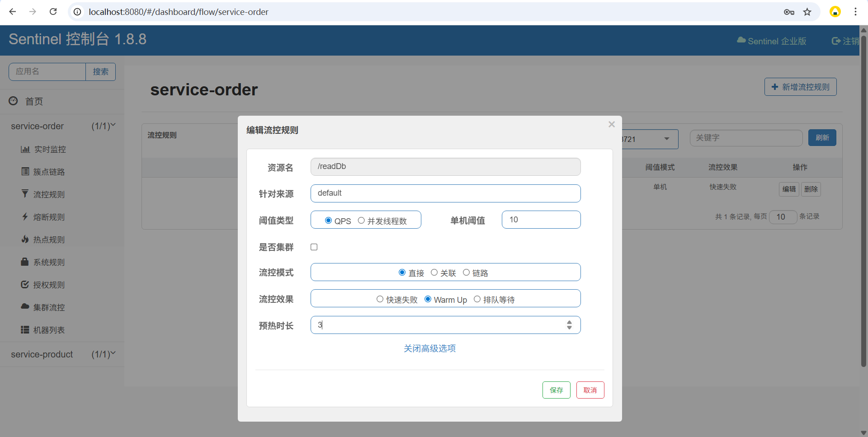Image resolution: width=868 pixels, height=437 pixels.
Task: Open 簇点链路 in the sidebar
Action: pos(49,172)
